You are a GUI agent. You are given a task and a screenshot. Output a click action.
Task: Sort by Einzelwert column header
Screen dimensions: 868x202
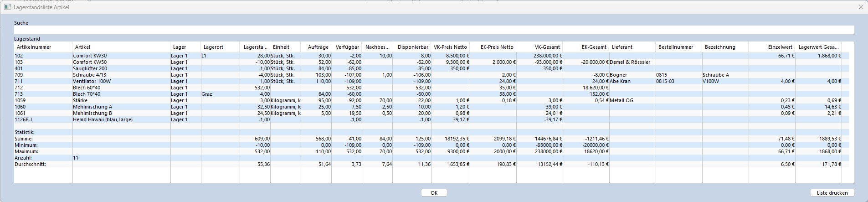click(x=772, y=47)
